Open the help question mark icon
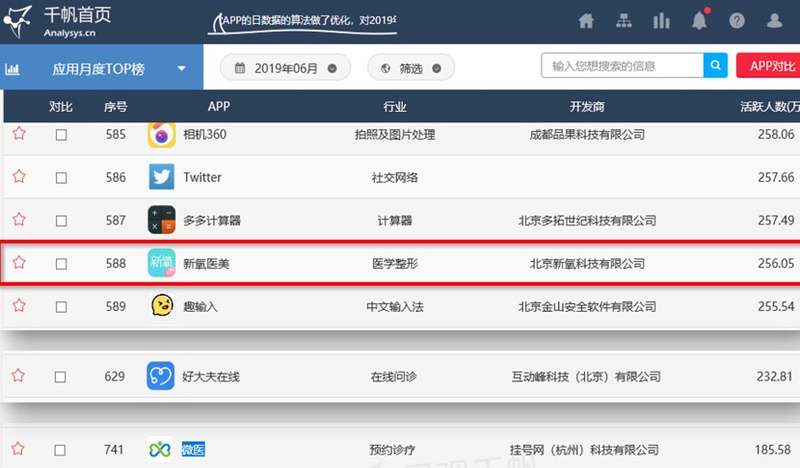Viewport: 800px width, 468px height. click(737, 21)
